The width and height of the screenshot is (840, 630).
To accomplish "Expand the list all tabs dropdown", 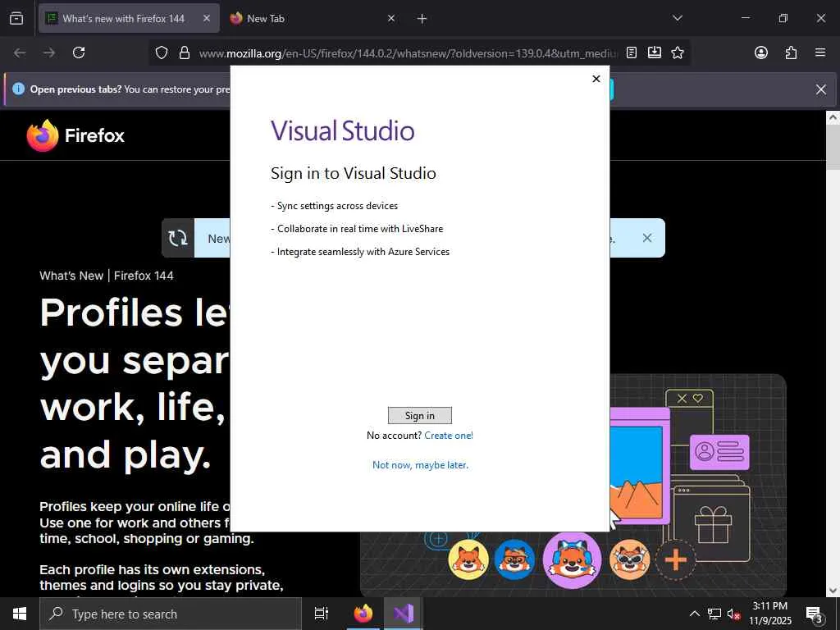I will pyautogui.click(x=677, y=18).
